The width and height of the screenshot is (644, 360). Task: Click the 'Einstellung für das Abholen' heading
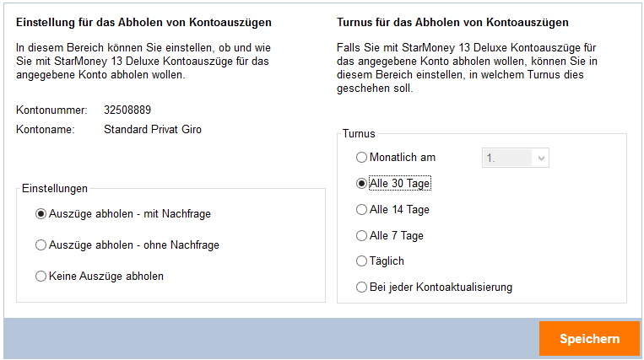(x=144, y=22)
